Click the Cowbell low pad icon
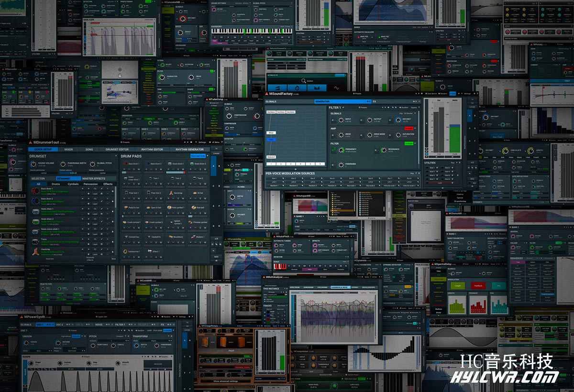Screen dimensions: 574x392 coord(125,237)
